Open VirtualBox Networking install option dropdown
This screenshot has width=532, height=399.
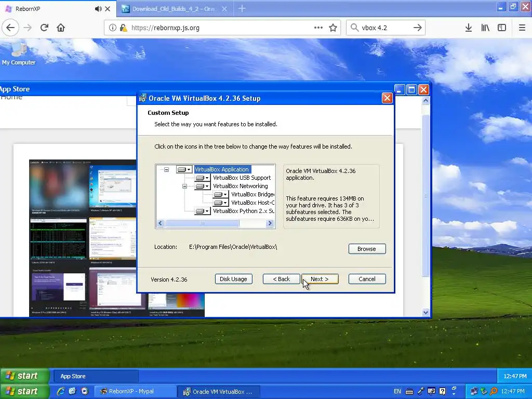[x=203, y=186]
